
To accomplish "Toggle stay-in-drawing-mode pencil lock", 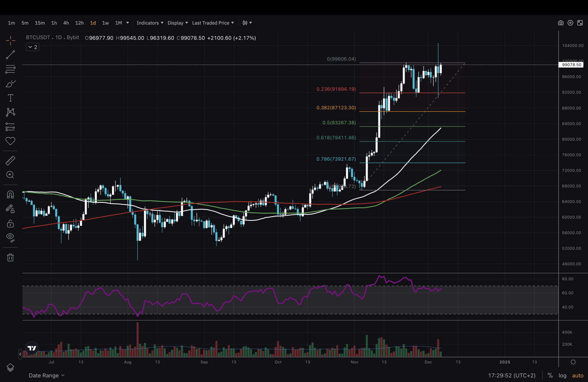I will click(x=10, y=209).
